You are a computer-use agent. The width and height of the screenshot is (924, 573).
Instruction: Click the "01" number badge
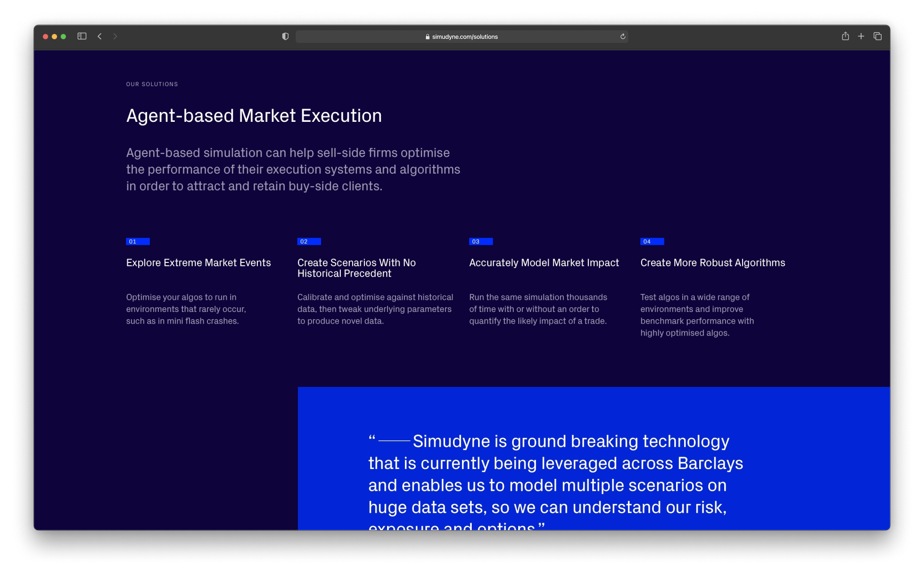138,241
